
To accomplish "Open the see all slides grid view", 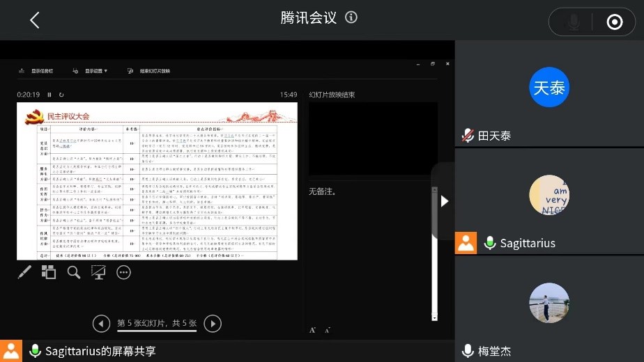I will [49, 272].
